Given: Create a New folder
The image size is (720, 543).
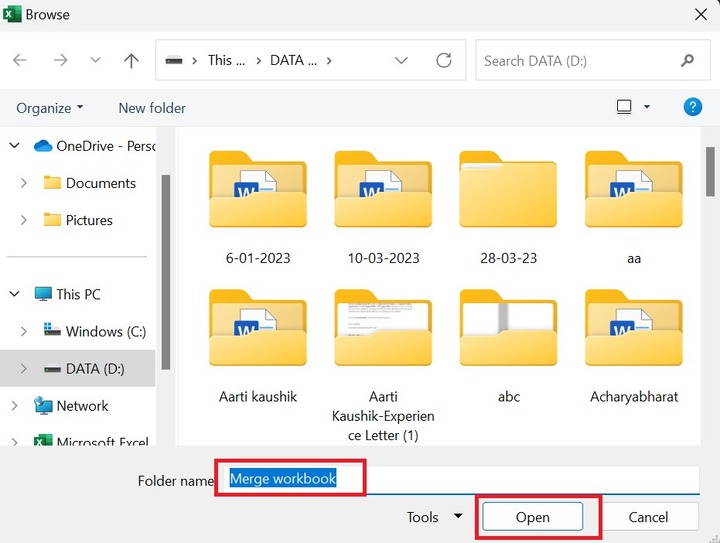Looking at the screenshot, I should tap(152, 108).
